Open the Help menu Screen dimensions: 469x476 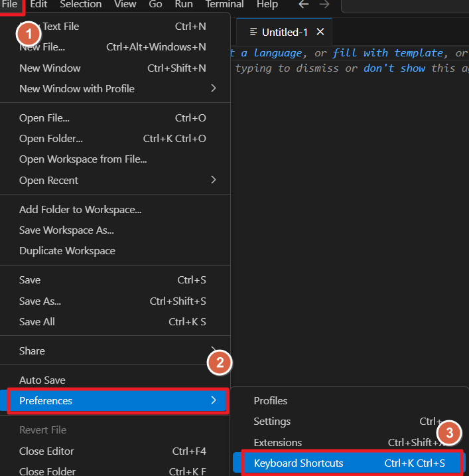[267, 5]
